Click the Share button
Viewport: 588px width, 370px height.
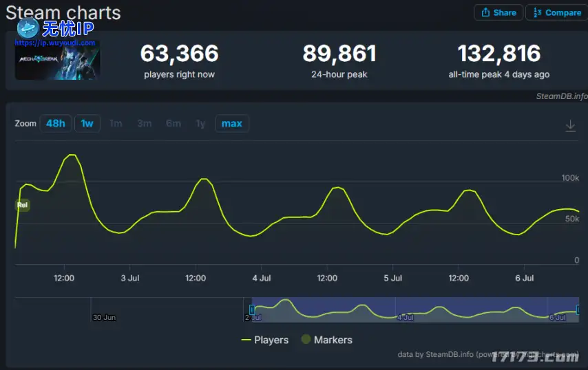click(498, 12)
